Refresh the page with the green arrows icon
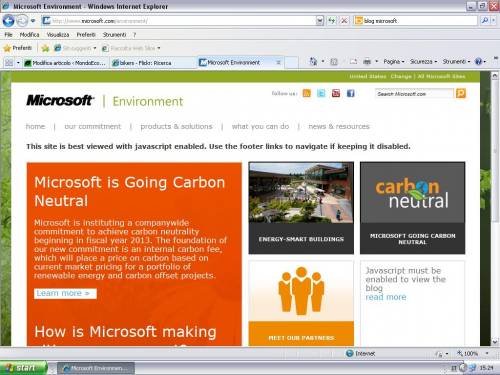This screenshot has width=500, height=375. point(331,21)
